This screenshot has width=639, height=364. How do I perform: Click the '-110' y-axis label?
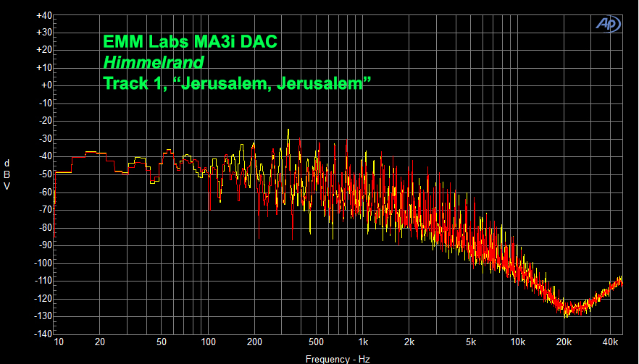click(x=43, y=280)
